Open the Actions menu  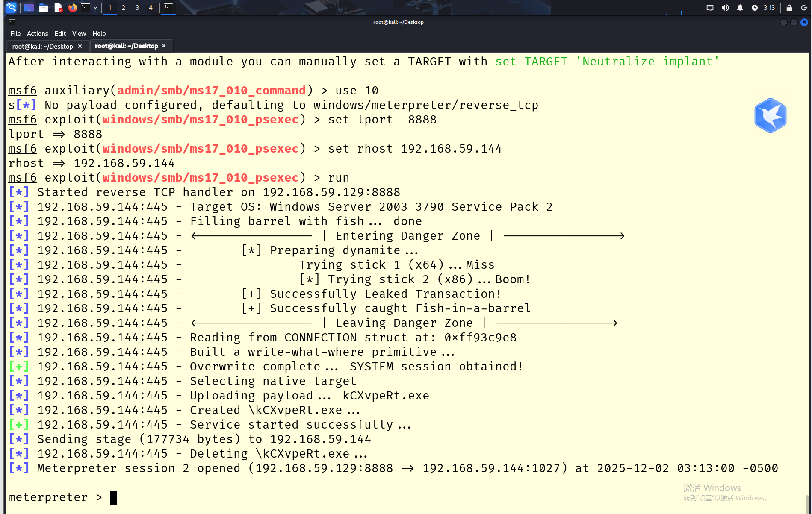tap(37, 34)
